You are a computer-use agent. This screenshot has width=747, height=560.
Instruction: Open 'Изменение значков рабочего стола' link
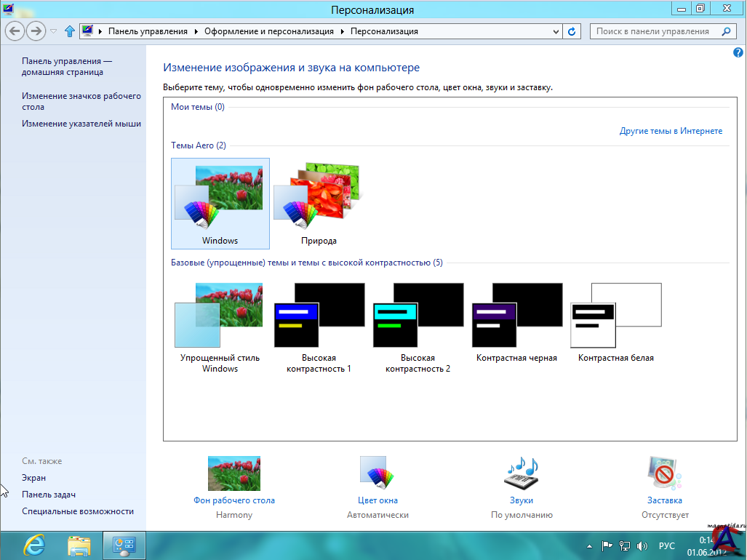[81, 101]
